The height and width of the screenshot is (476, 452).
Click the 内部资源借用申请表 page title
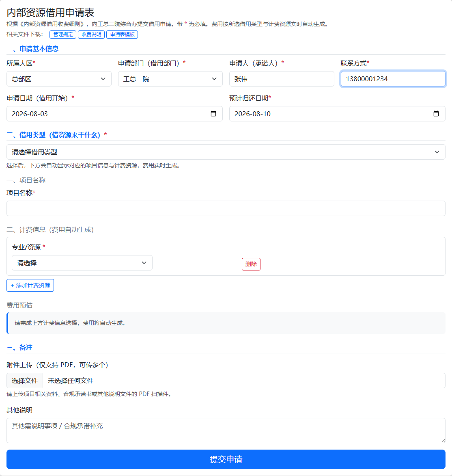click(50, 13)
